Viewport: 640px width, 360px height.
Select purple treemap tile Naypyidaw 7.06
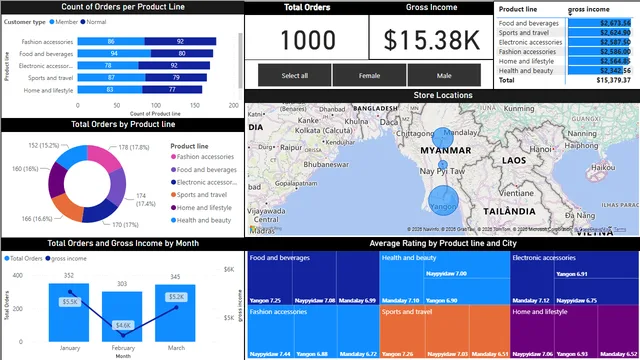pos(532,331)
